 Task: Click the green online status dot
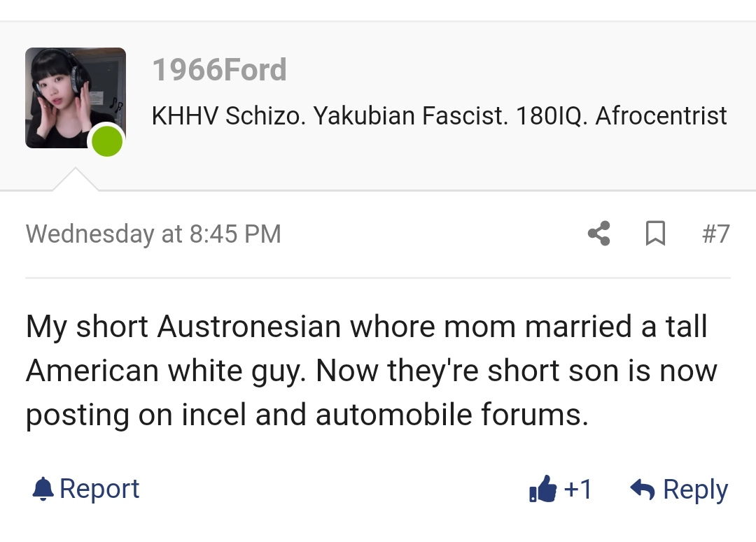(x=107, y=143)
